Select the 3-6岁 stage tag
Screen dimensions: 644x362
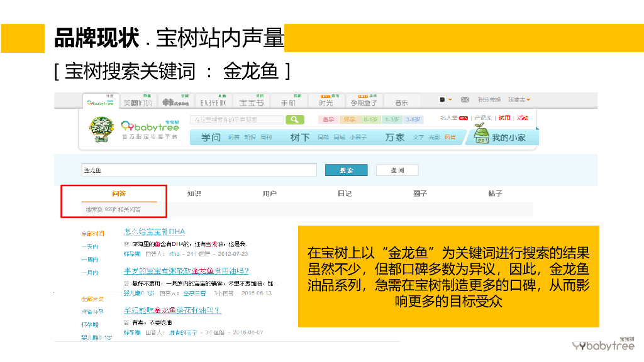tap(413, 119)
